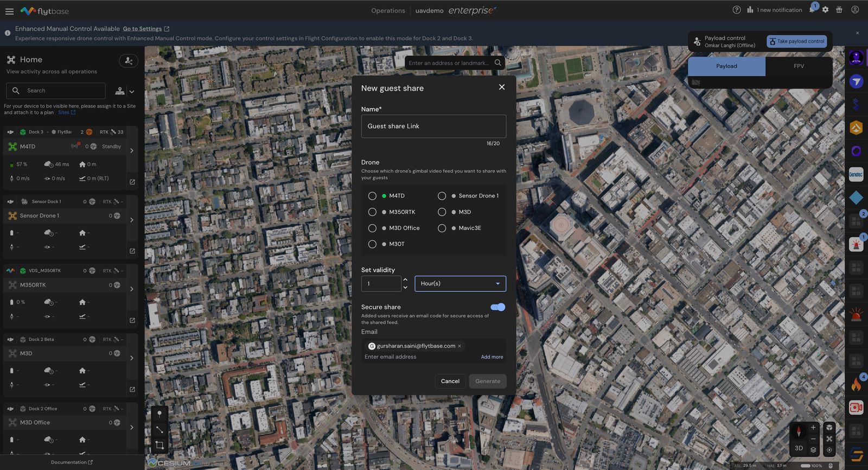The width and height of the screenshot is (868, 470).
Task: Dismiss the Enhanced Manual Control banner
Action: tap(857, 33)
